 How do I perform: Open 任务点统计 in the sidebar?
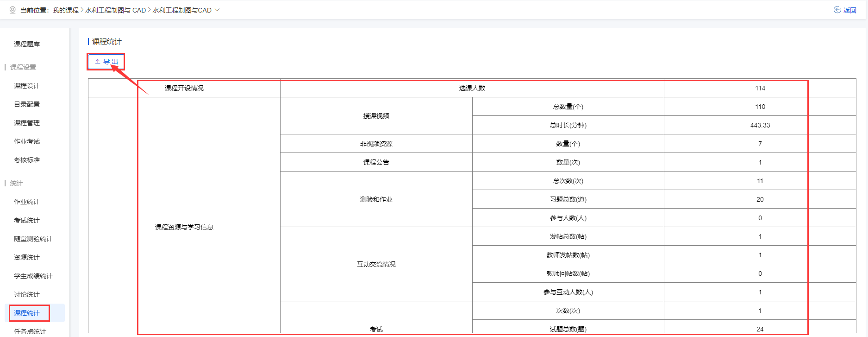[x=30, y=331]
